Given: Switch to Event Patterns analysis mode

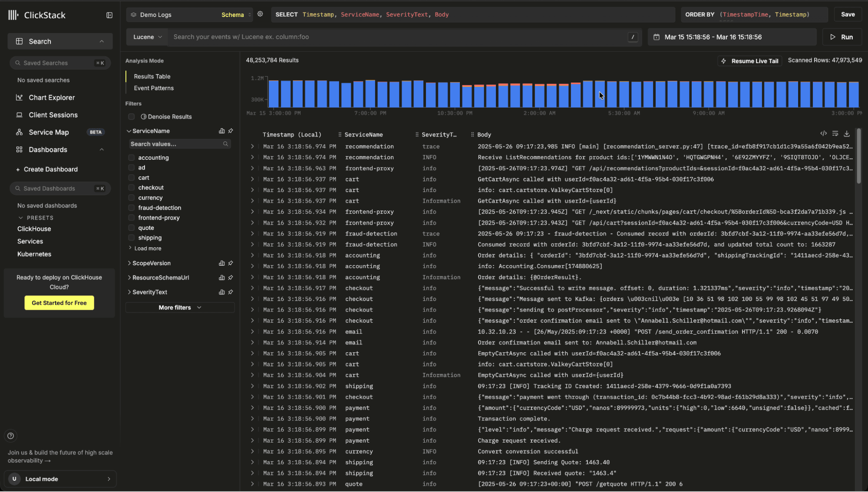Looking at the screenshot, I should click(153, 88).
